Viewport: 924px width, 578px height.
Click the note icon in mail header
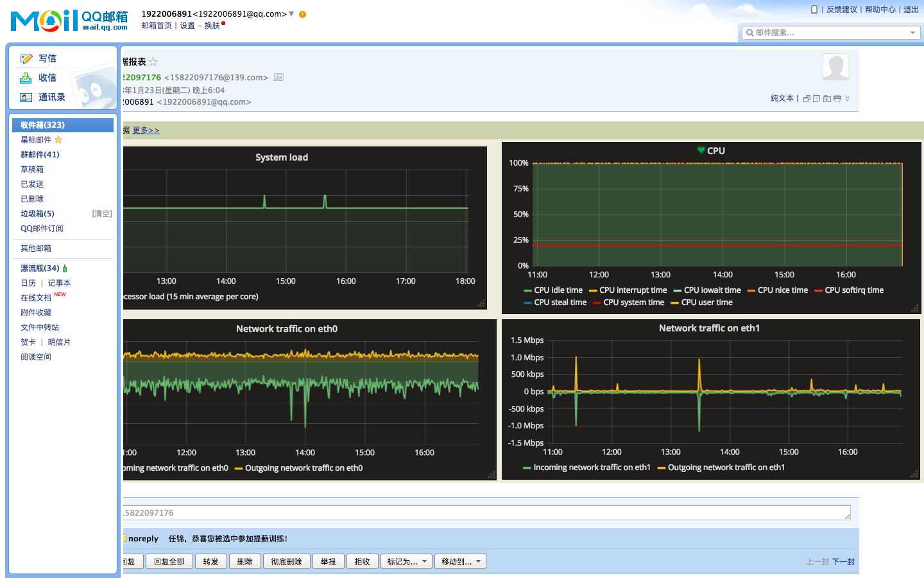click(816, 98)
